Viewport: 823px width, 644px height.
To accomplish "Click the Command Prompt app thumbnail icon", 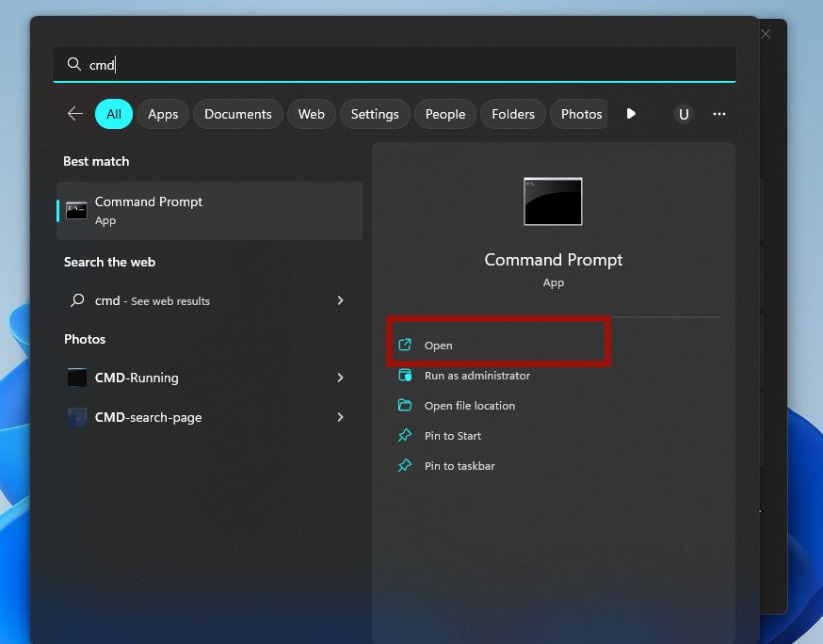I will [553, 201].
